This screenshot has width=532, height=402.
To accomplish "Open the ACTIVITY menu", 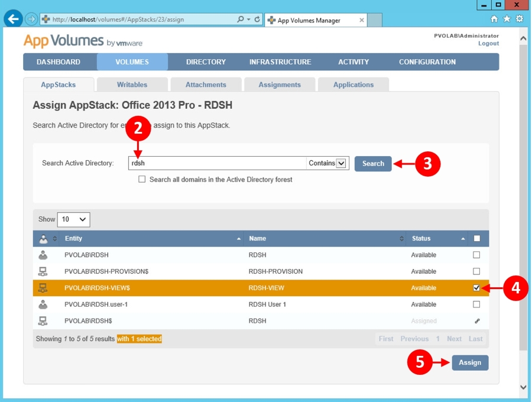I will tap(353, 62).
